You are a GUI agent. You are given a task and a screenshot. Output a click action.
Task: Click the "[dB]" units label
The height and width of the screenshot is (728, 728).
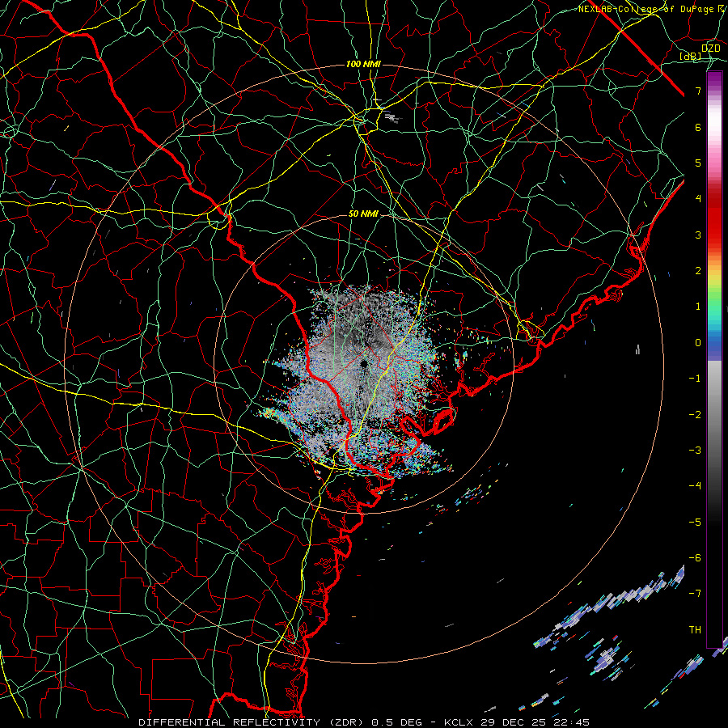[690, 56]
